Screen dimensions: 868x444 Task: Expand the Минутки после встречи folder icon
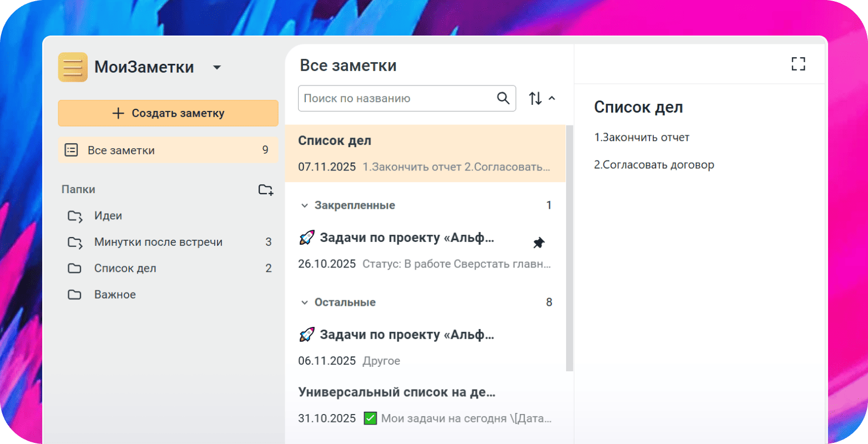(74, 243)
